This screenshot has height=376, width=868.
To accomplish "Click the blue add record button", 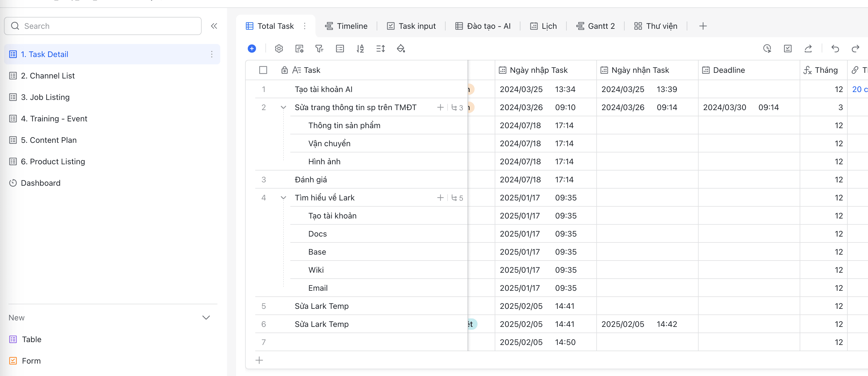I will click(x=252, y=49).
